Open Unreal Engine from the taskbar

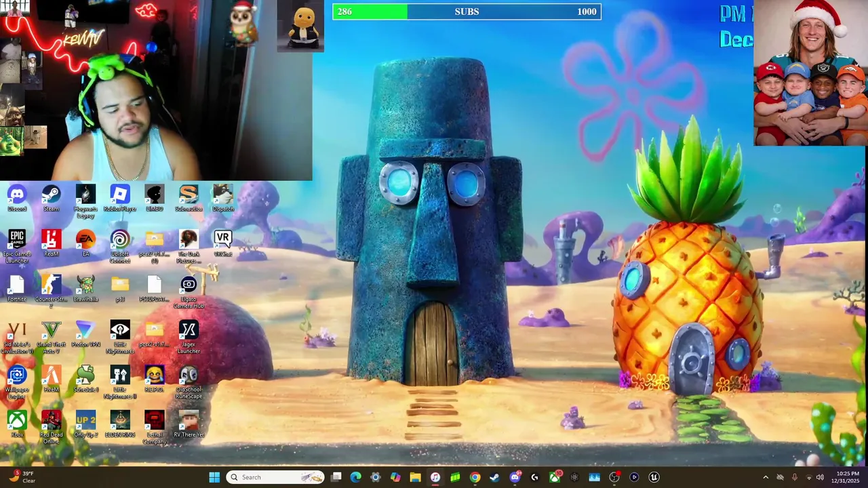(x=654, y=477)
